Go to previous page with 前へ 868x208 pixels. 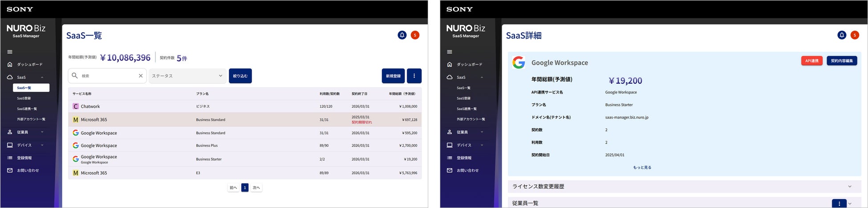click(233, 188)
